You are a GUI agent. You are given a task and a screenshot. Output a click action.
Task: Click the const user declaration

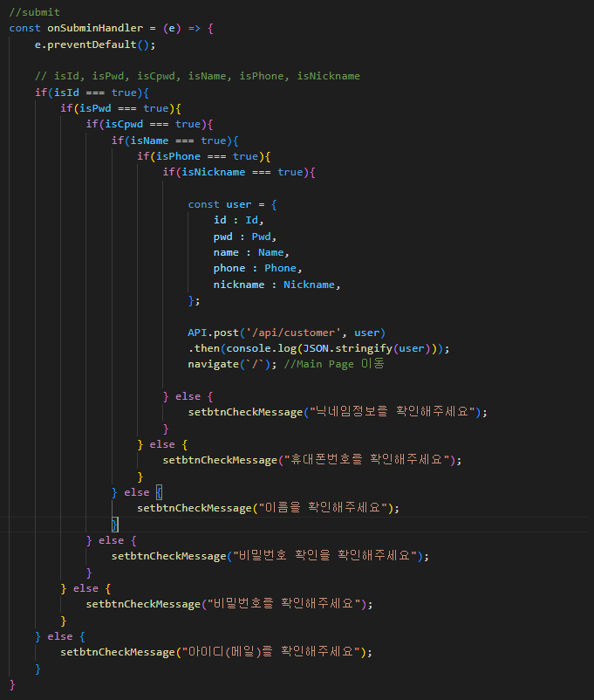pos(232,204)
